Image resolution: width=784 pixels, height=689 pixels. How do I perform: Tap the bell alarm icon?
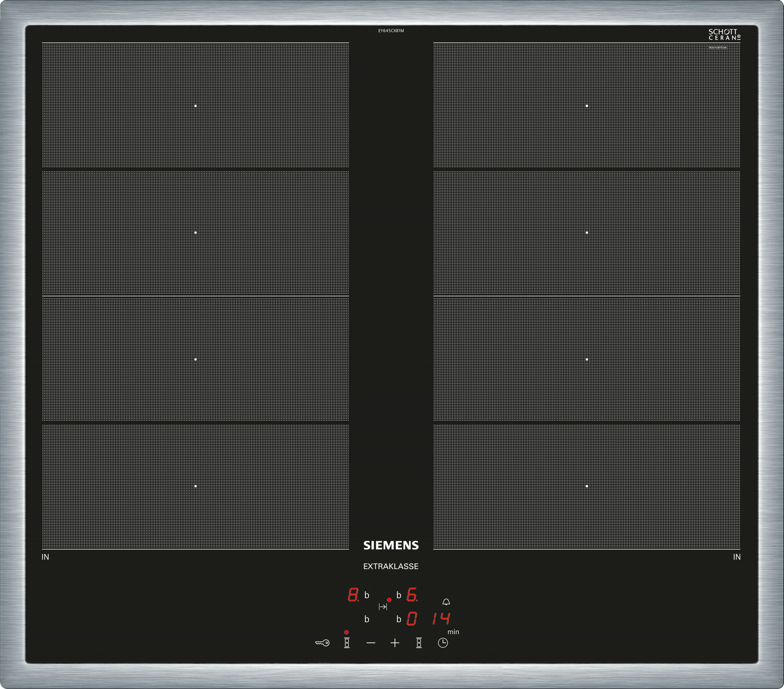coord(446,602)
